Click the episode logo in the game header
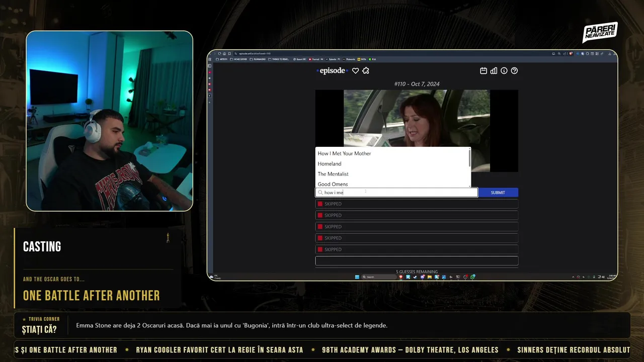644x362 pixels. tap(332, 71)
